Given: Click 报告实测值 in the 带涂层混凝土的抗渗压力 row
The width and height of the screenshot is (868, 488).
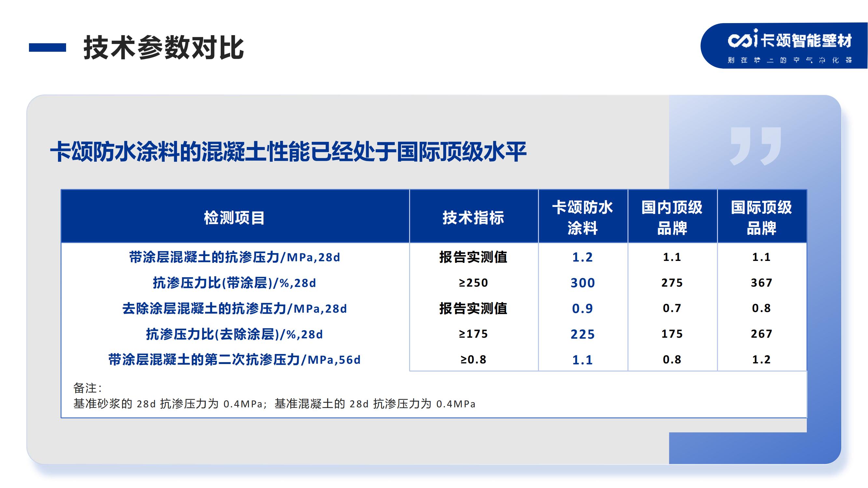Looking at the screenshot, I should tap(474, 257).
